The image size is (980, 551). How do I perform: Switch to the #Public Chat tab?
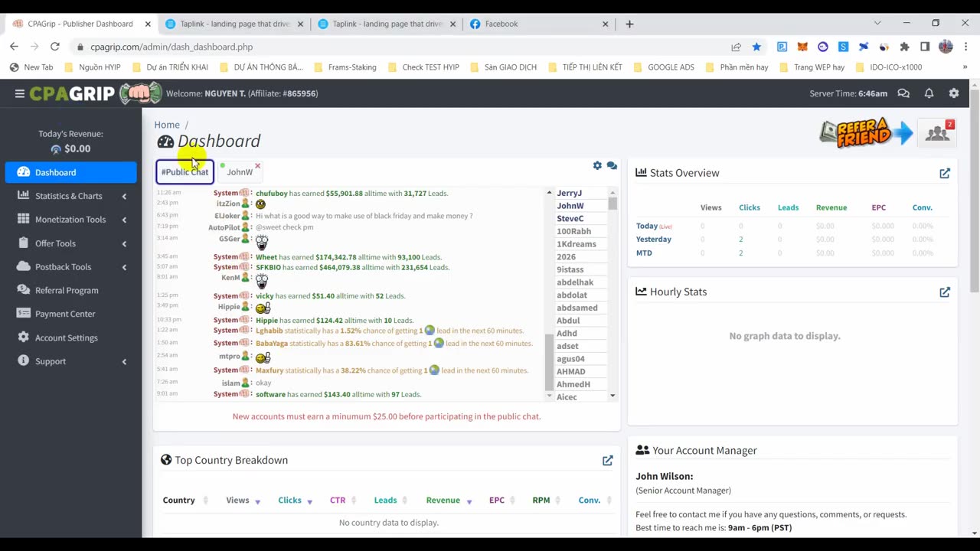[x=185, y=172]
